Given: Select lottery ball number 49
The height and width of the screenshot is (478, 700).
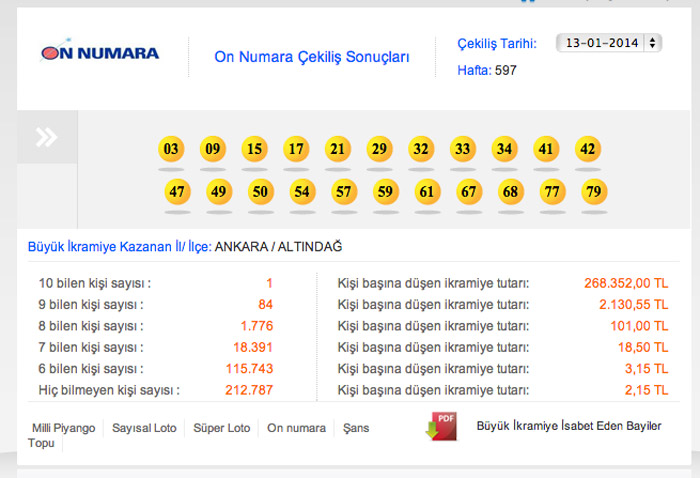Looking at the screenshot, I should 219,191.
